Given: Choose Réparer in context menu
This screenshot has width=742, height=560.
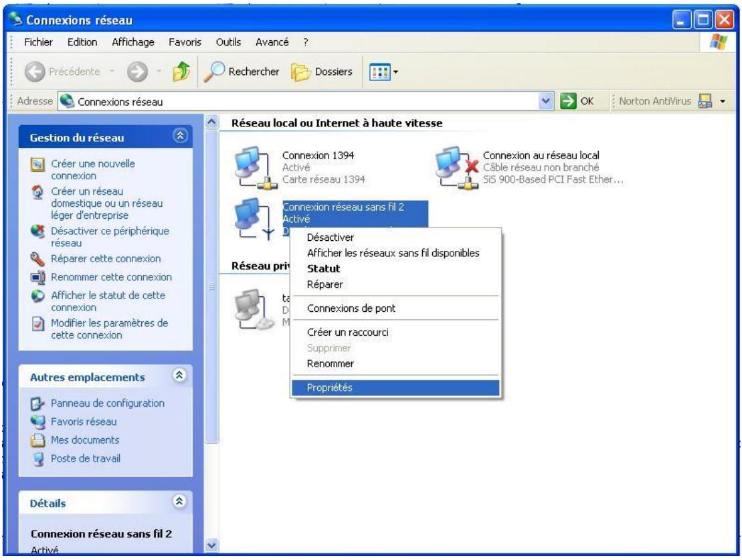Looking at the screenshot, I should [395, 284].
